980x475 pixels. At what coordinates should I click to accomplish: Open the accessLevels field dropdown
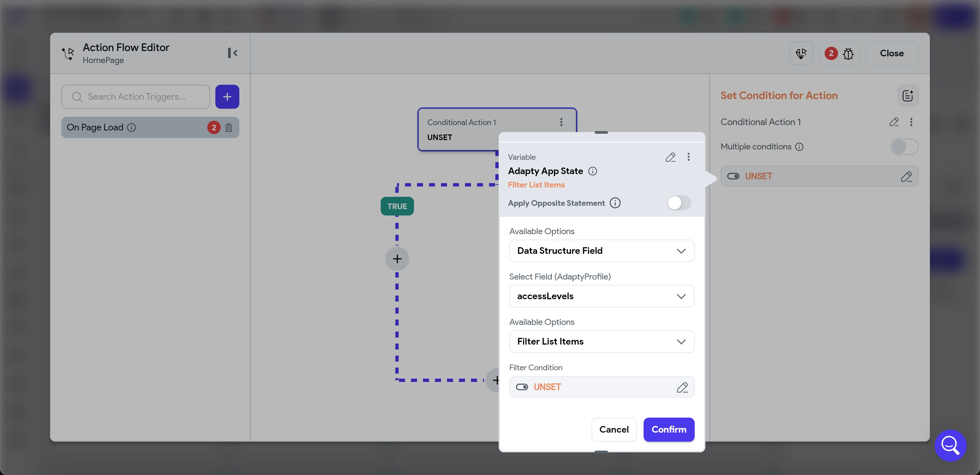pos(601,296)
